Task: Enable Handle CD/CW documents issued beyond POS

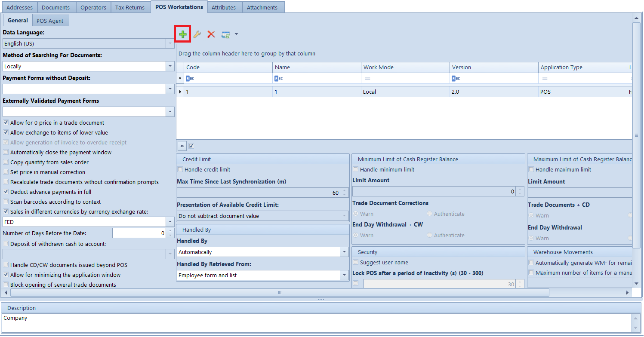Action: [6, 265]
